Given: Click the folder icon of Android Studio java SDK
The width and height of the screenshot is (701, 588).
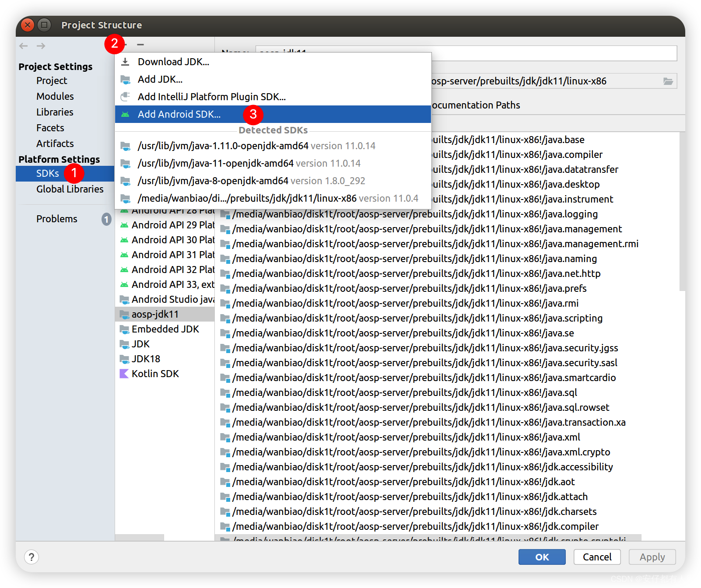Looking at the screenshot, I should (x=124, y=300).
